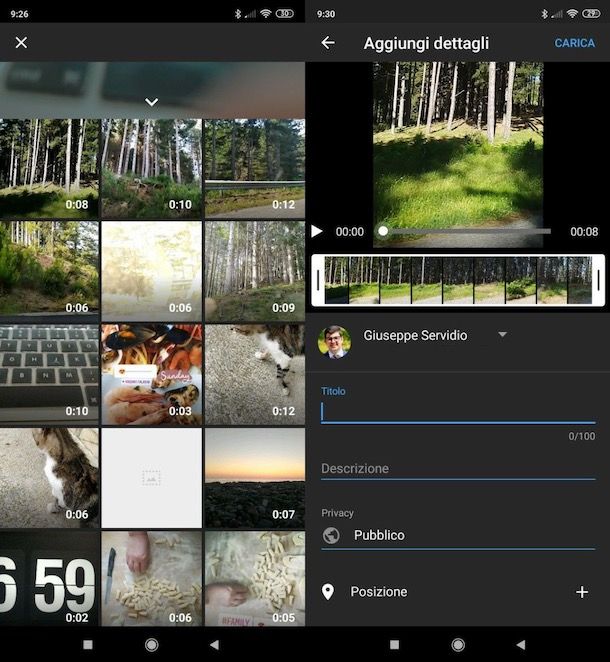Focus the Descrizione input field
Viewport: 610px width, 662px height.
pyautogui.click(x=458, y=469)
